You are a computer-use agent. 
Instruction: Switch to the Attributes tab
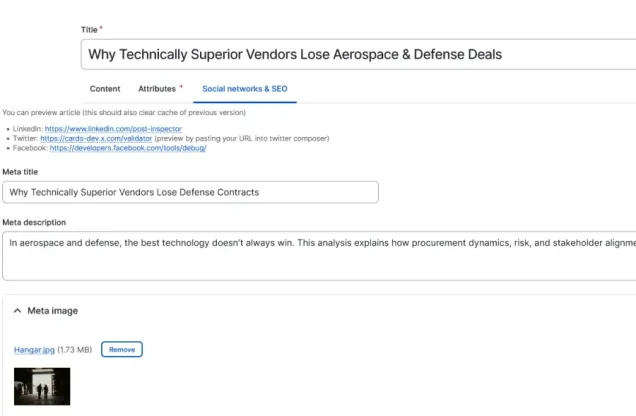coord(157,89)
